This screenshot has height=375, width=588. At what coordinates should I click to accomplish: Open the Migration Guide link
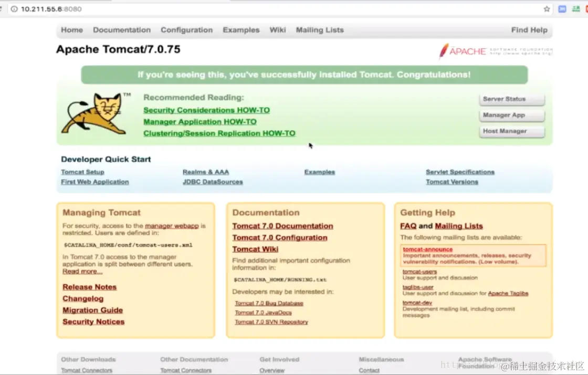(x=92, y=310)
